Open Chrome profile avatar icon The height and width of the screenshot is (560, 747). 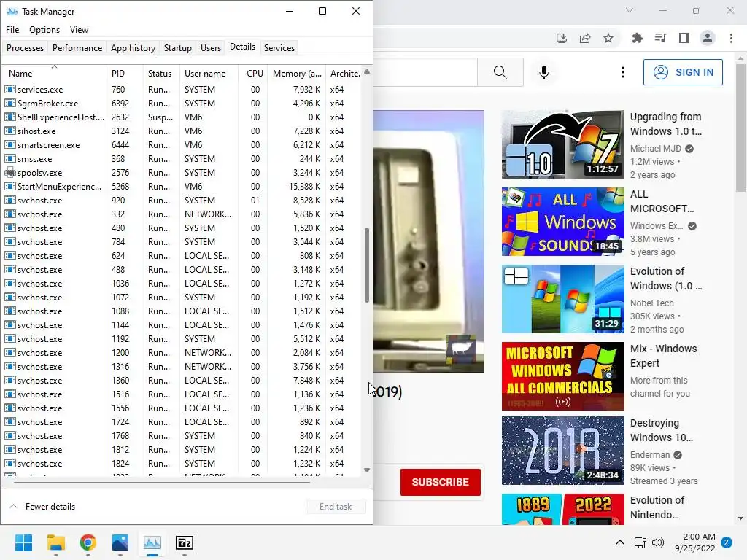tap(708, 38)
